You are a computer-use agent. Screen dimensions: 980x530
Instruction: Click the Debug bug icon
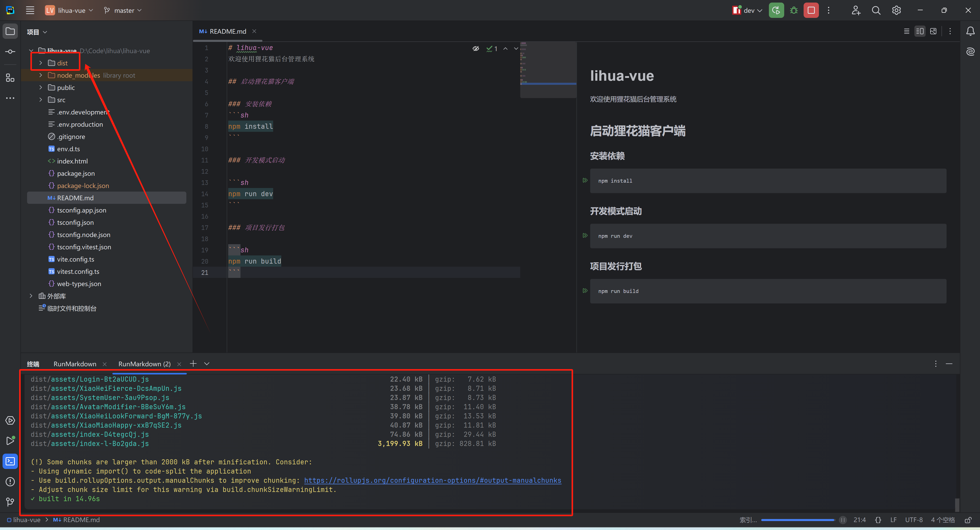794,10
